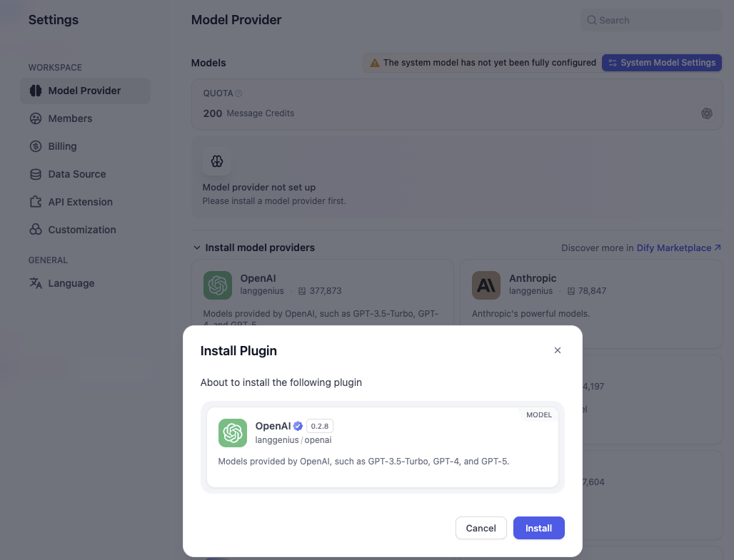Screen dimensions: 734x560
Task: Go to the Members settings page
Action: click(x=70, y=118)
